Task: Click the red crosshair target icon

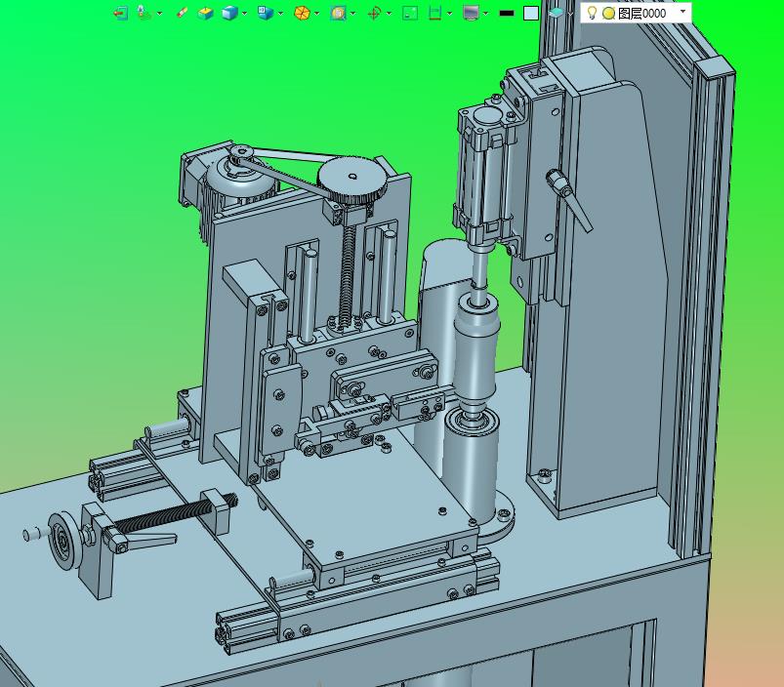Action: [x=374, y=13]
